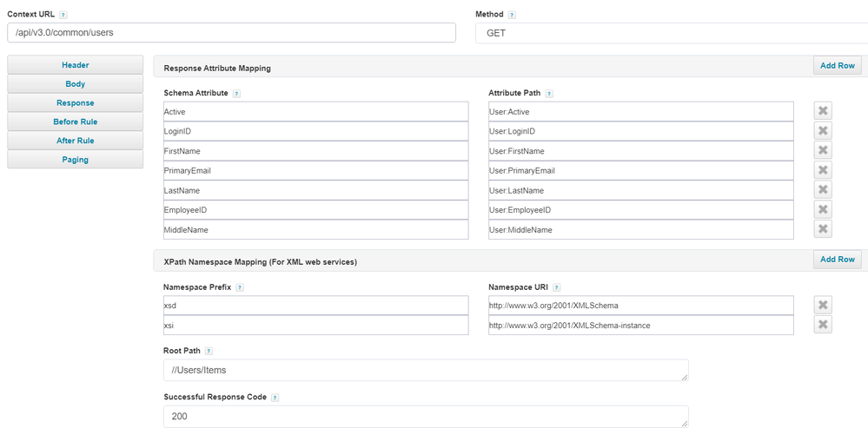Remove the xsd namespace row
Viewport: 868px width, 428px height.
pyautogui.click(x=823, y=305)
